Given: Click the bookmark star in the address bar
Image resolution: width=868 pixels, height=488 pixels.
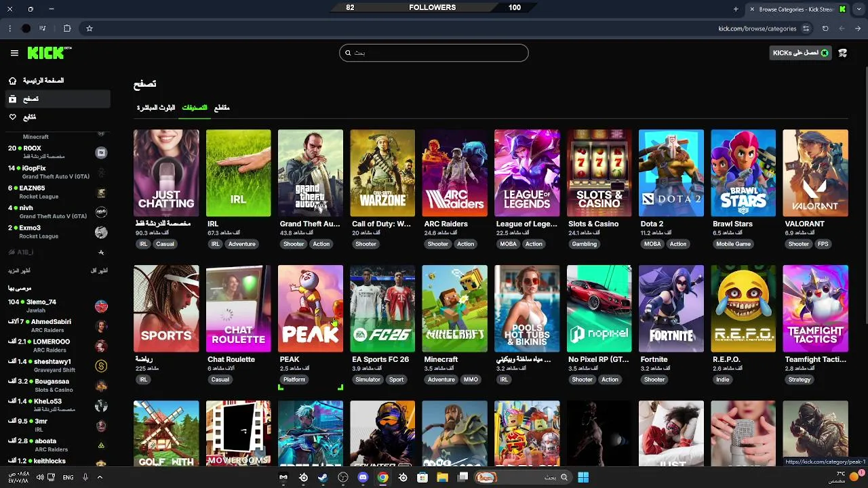Looking at the screenshot, I should 89,28.
